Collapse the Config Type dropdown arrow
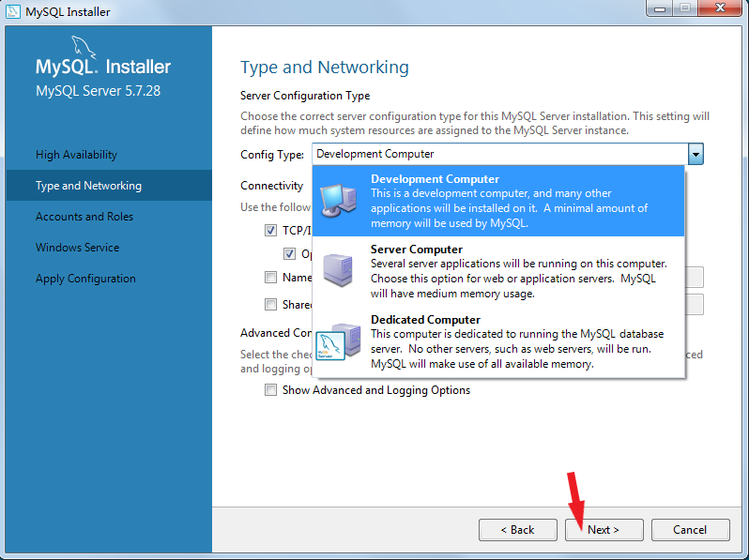Screen dimensions: 749x560 point(695,154)
